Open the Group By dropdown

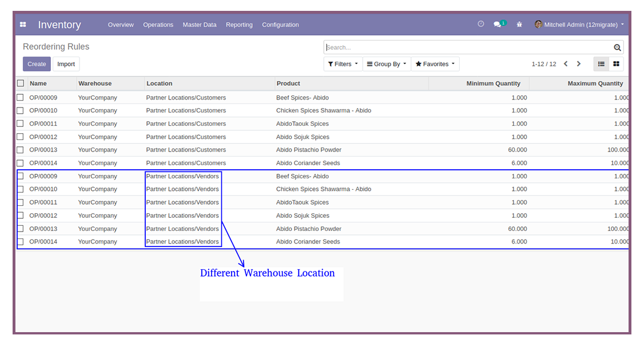coord(387,64)
